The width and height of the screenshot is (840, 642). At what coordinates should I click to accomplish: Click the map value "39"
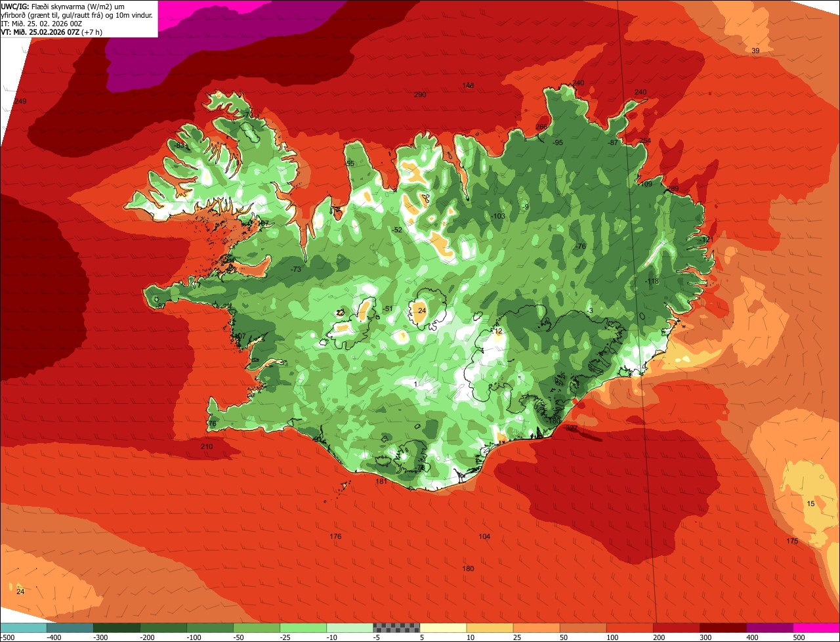tap(755, 51)
